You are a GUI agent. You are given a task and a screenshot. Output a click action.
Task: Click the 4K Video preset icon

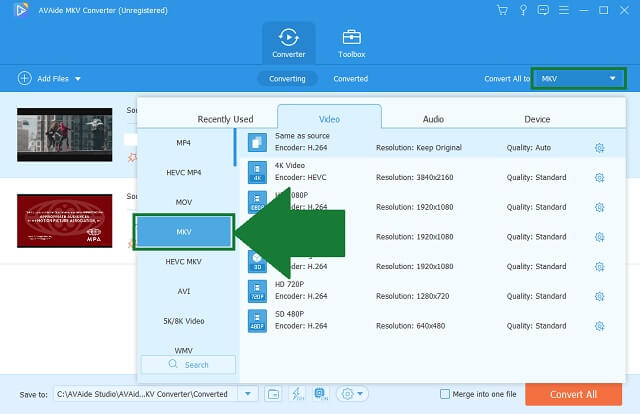257,172
